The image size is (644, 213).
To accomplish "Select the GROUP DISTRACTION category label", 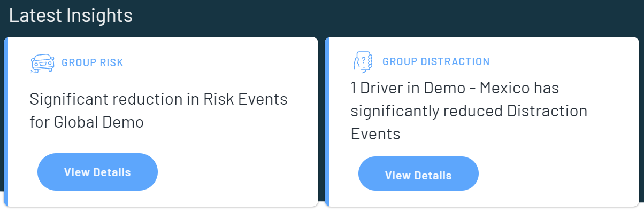I will click(x=436, y=62).
